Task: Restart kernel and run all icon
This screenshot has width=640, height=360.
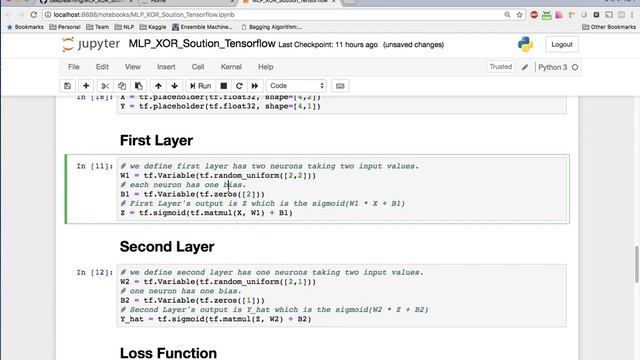Action: [255, 86]
